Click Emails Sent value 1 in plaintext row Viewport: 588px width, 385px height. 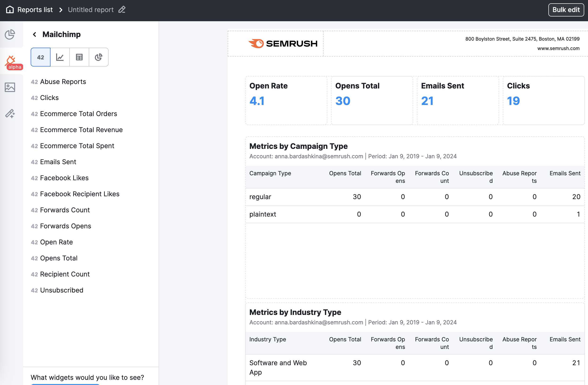coord(578,214)
